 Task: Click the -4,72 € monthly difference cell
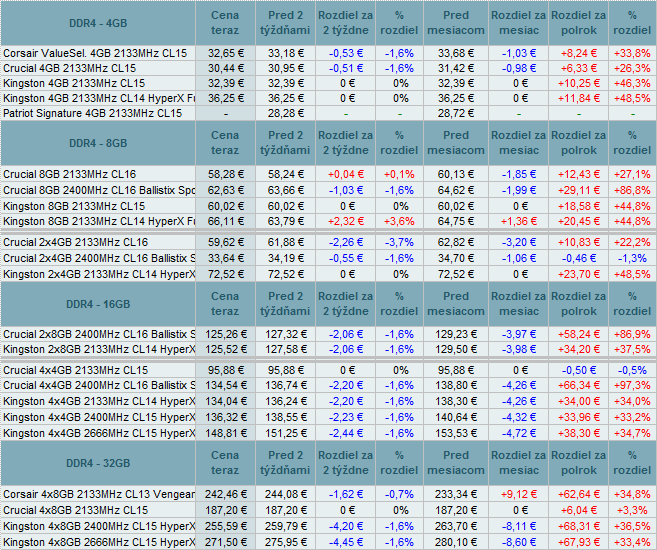518,433
